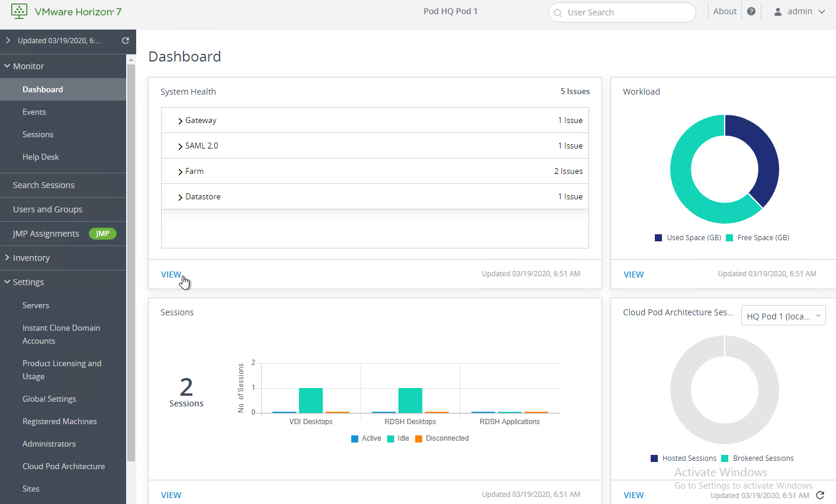
Task: Toggle the Idle legend entry
Action: coord(398,438)
